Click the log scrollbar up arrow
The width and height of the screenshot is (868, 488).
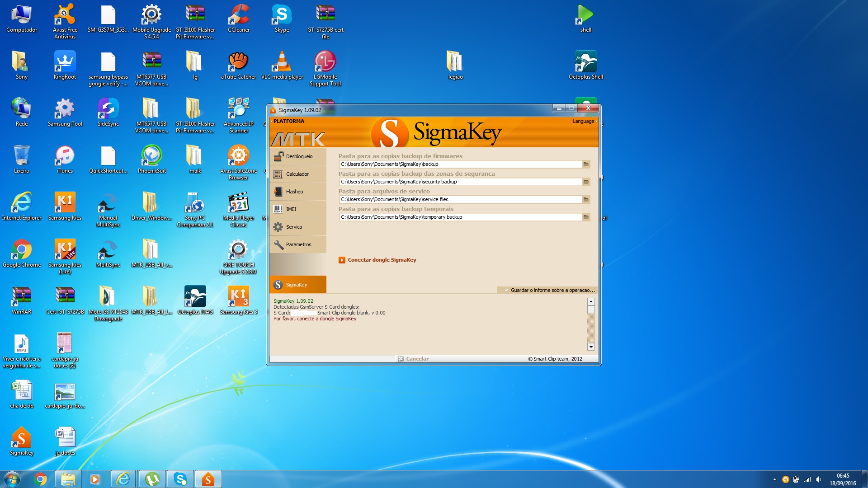tap(591, 301)
